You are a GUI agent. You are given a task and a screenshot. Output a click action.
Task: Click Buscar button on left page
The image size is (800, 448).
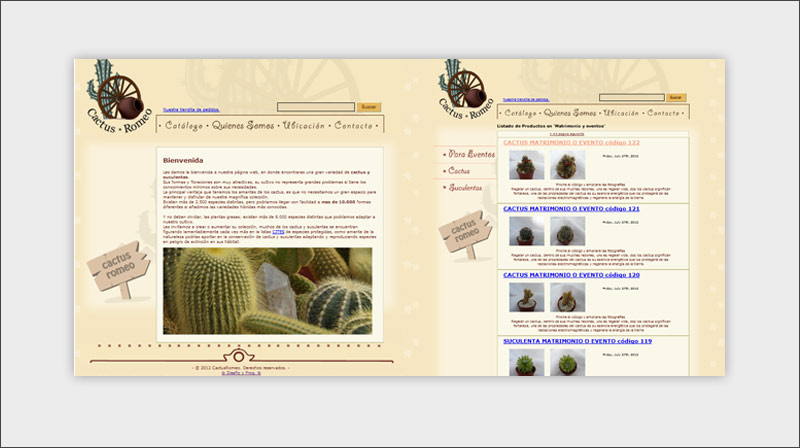click(369, 107)
